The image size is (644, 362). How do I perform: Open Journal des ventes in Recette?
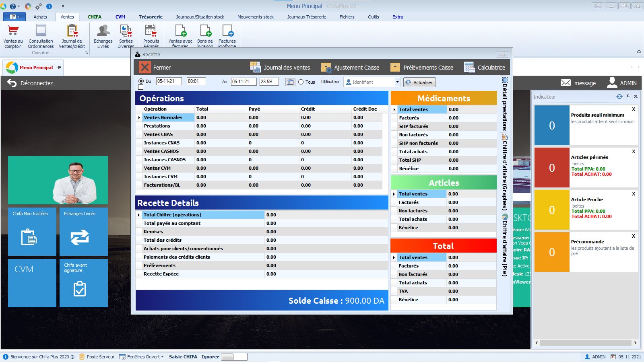click(x=280, y=68)
